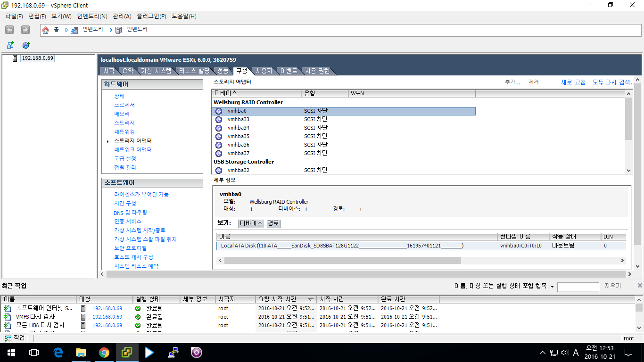Switch to the 리소스 할당 tab

(x=194, y=71)
